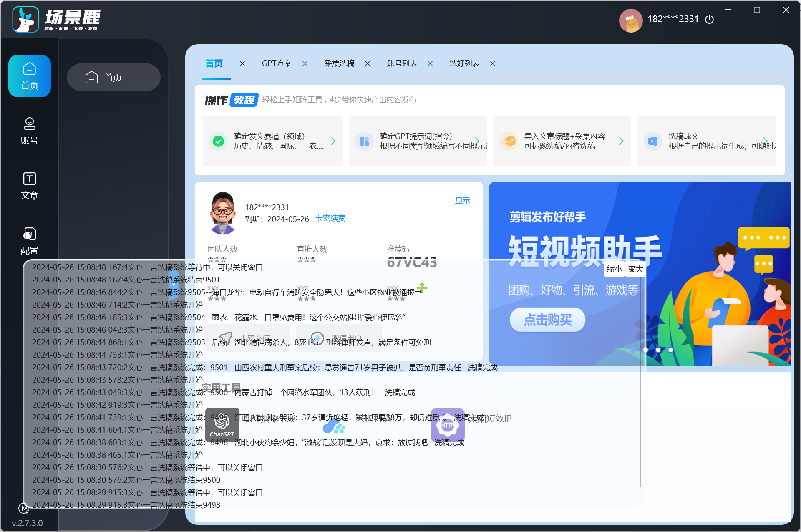Select 首页 in the secondary navigation panel
The width and height of the screenshot is (801, 532).
[x=113, y=77]
